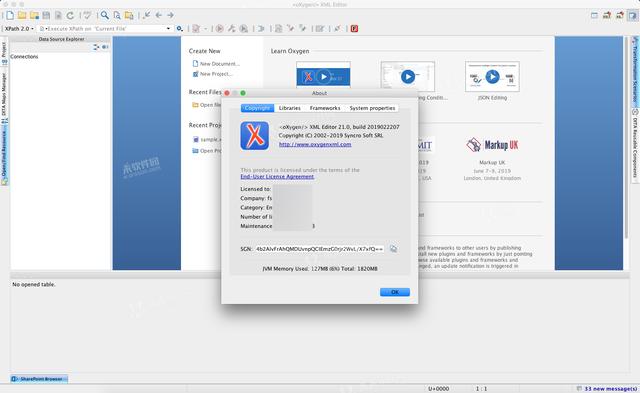The height and width of the screenshot is (393, 640).
Task: Open Find/Replace magnifier icon
Action: pos(105,16)
